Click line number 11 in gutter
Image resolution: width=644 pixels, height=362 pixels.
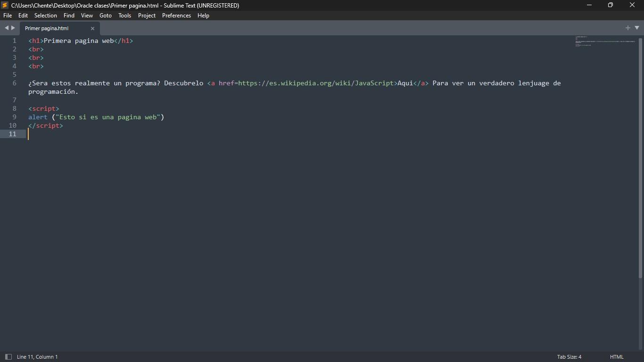pyautogui.click(x=12, y=134)
